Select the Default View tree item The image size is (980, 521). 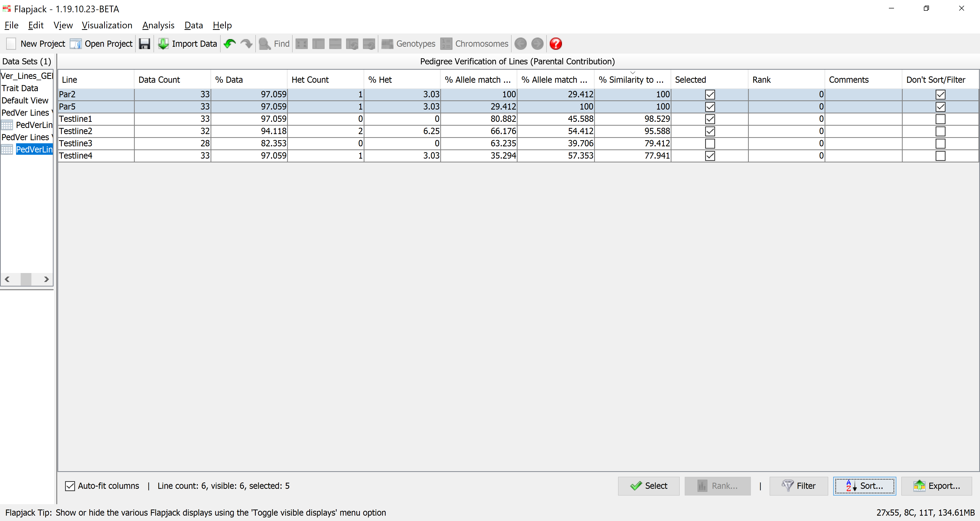(x=25, y=101)
